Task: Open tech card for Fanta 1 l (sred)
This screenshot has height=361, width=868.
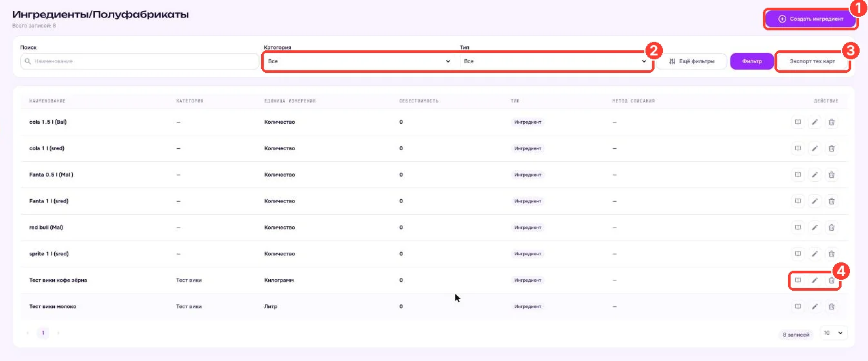Action: (x=798, y=201)
